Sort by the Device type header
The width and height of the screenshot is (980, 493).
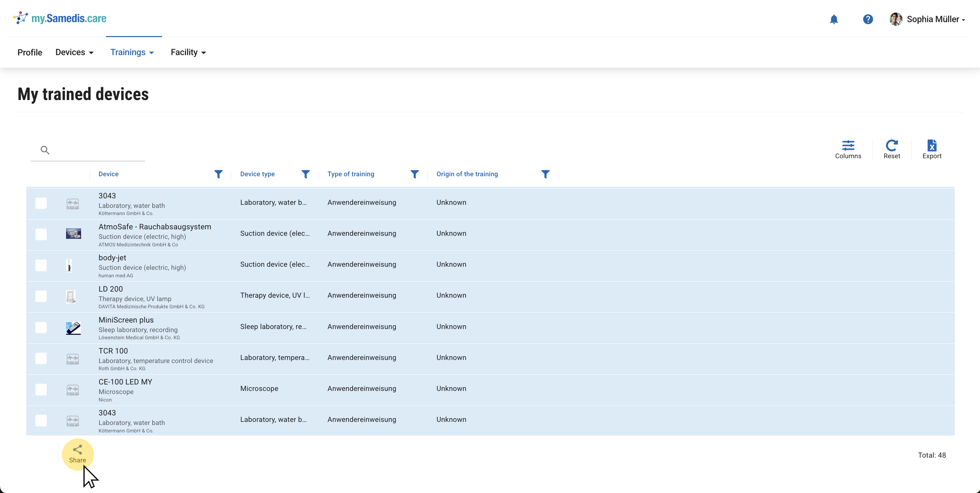[x=257, y=174]
